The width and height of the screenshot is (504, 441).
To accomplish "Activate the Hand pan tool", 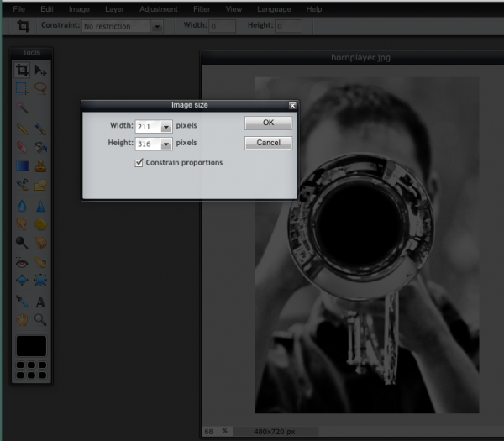I will (22, 319).
